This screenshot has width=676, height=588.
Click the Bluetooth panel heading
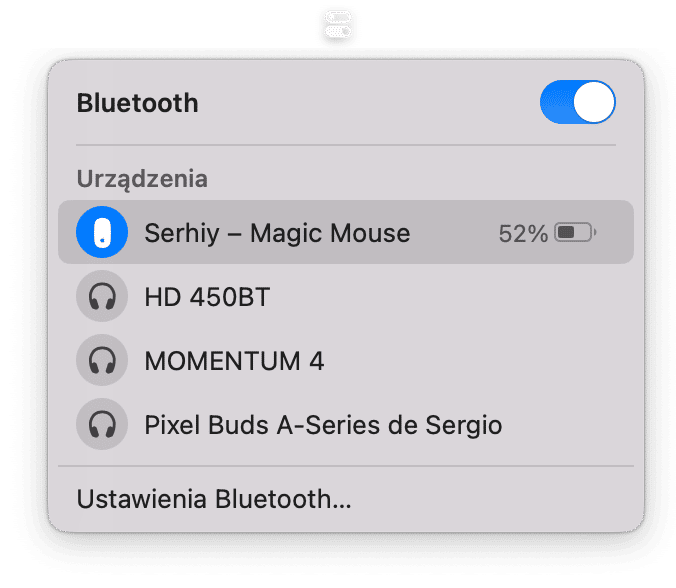point(138,103)
